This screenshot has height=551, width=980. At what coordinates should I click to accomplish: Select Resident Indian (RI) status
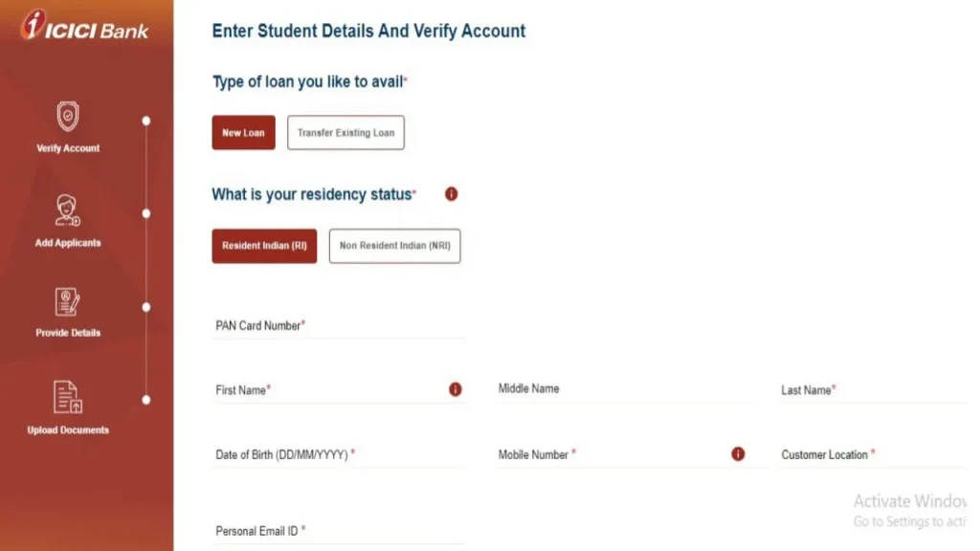point(264,246)
